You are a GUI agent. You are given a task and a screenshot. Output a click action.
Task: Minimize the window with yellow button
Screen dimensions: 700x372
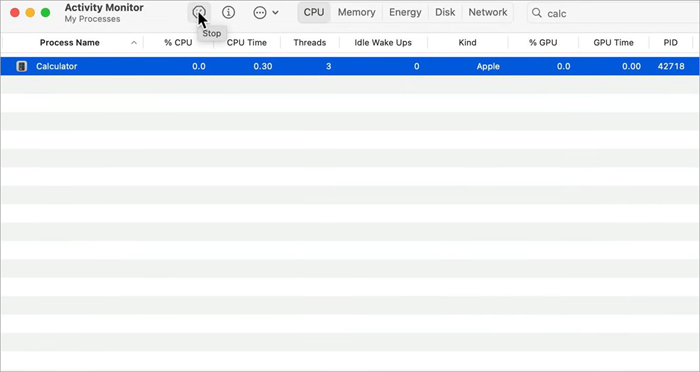pos(30,13)
